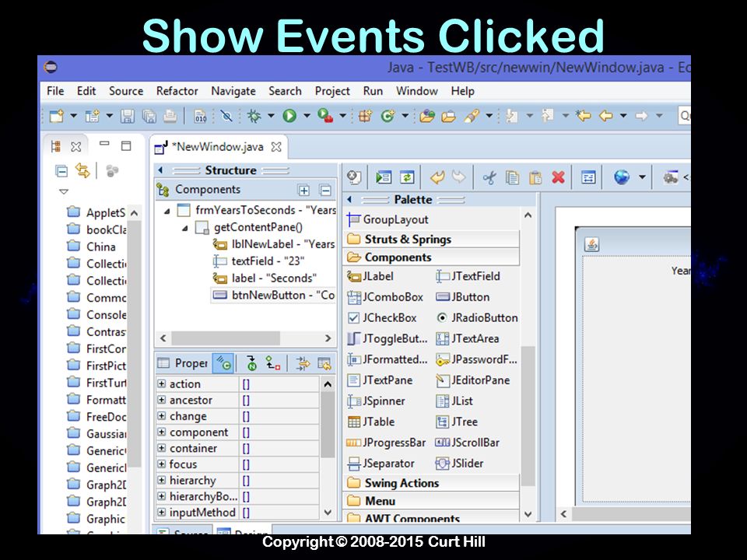The image size is (747, 560).
Task: Expand the focus event row
Action: 162,464
